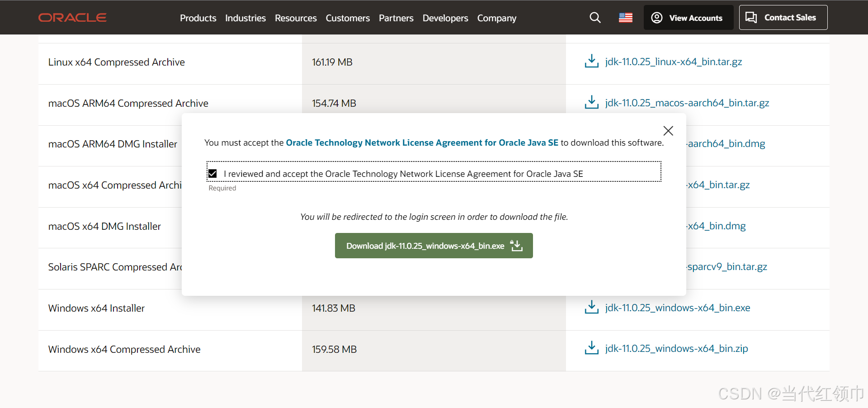
Task: Open the Resources menu
Action: click(x=296, y=18)
